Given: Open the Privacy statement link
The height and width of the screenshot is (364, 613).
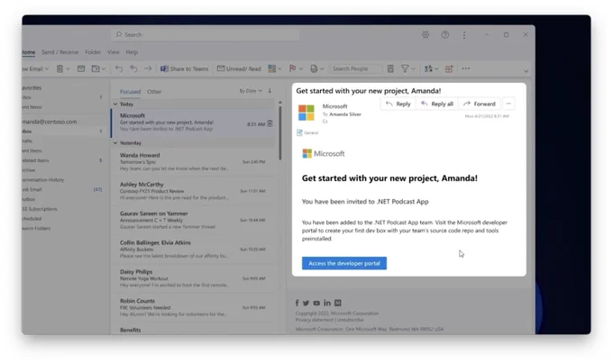Looking at the screenshot, I should click(315, 320).
